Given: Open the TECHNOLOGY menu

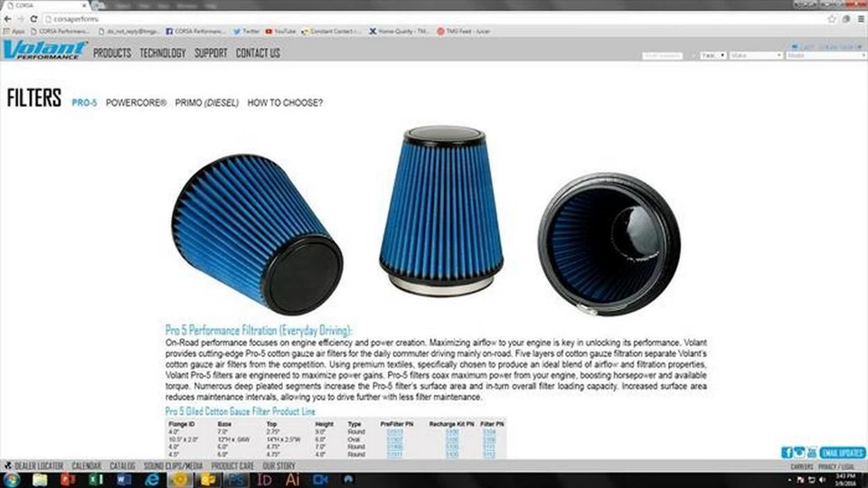Looking at the screenshot, I should pyautogui.click(x=163, y=53).
